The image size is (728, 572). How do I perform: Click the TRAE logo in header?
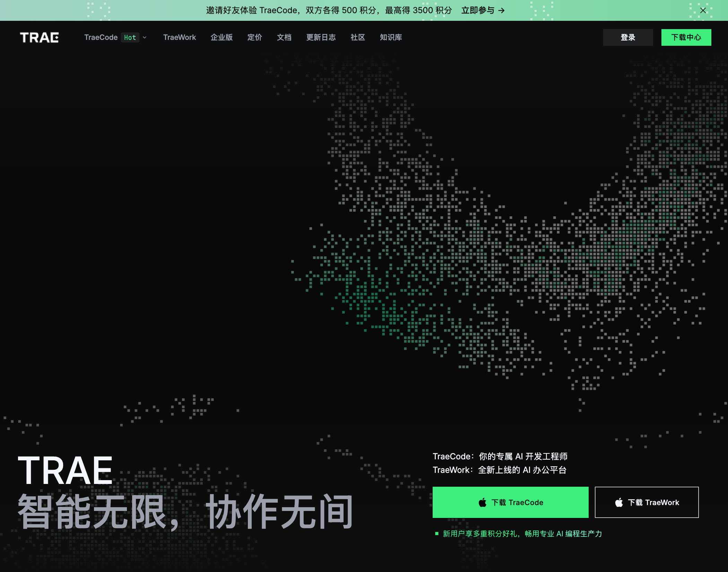click(39, 37)
